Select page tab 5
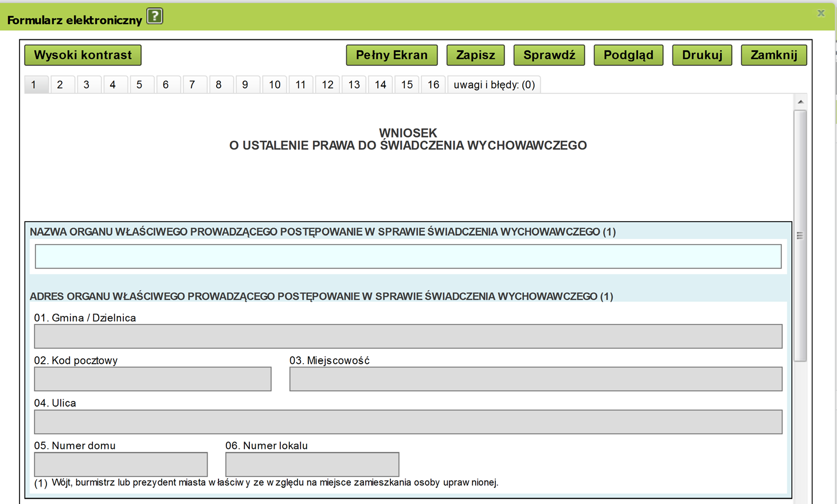The height and width of the screenshot is (504, 837). [x=142, y=85]
